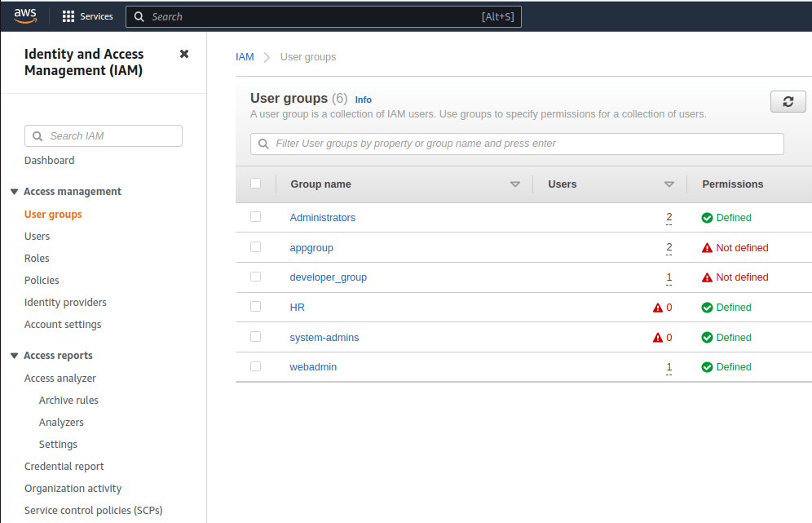View the Credential report
This screenshot has width=812, height=523.
pyautogui.click(x=64, y=467)
